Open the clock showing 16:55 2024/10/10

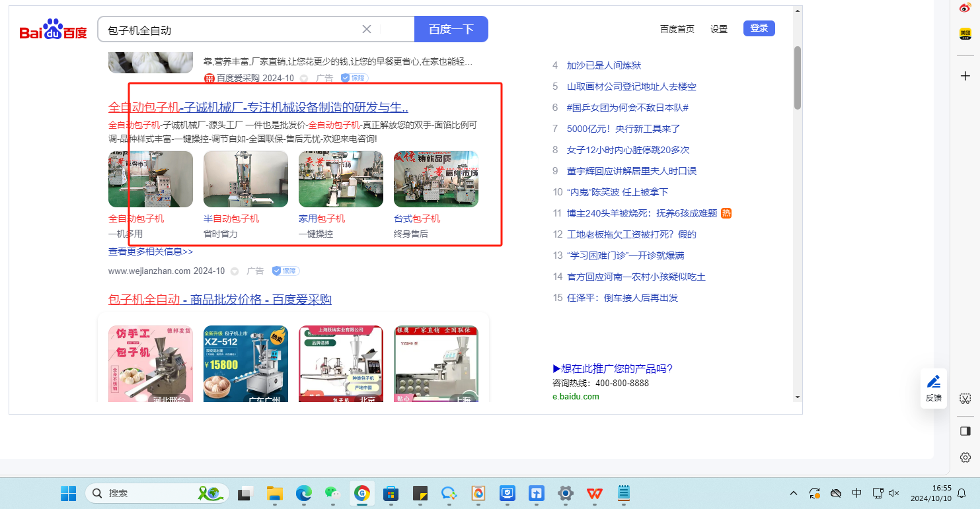tap(932, 493)
